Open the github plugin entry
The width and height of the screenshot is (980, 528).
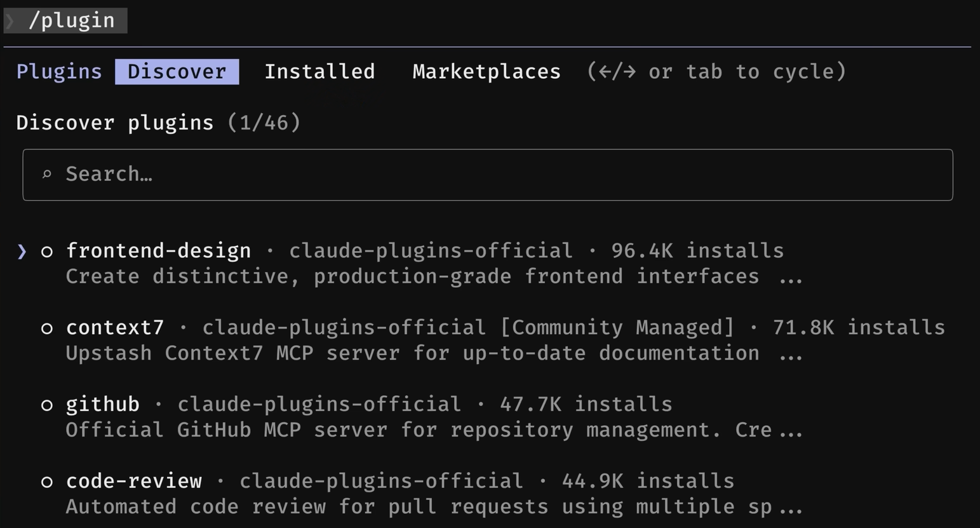coord(102,405)
